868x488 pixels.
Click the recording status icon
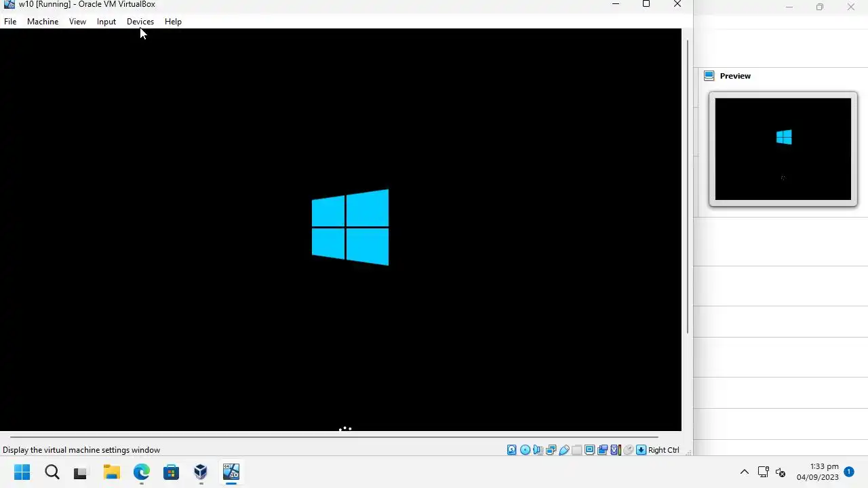point(602,450)
